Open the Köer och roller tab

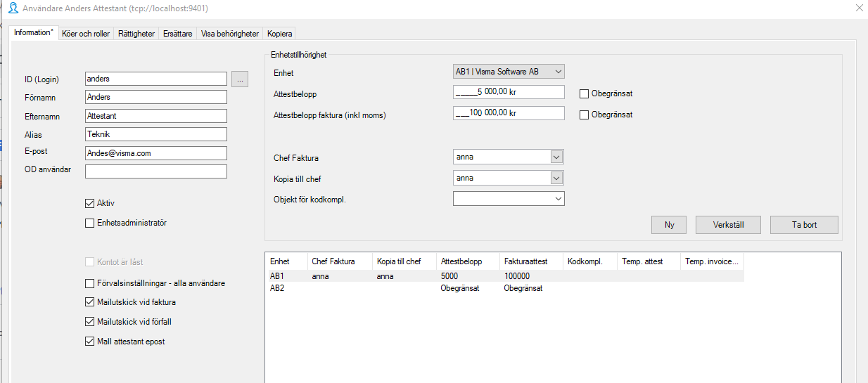(x=86, y=33)
